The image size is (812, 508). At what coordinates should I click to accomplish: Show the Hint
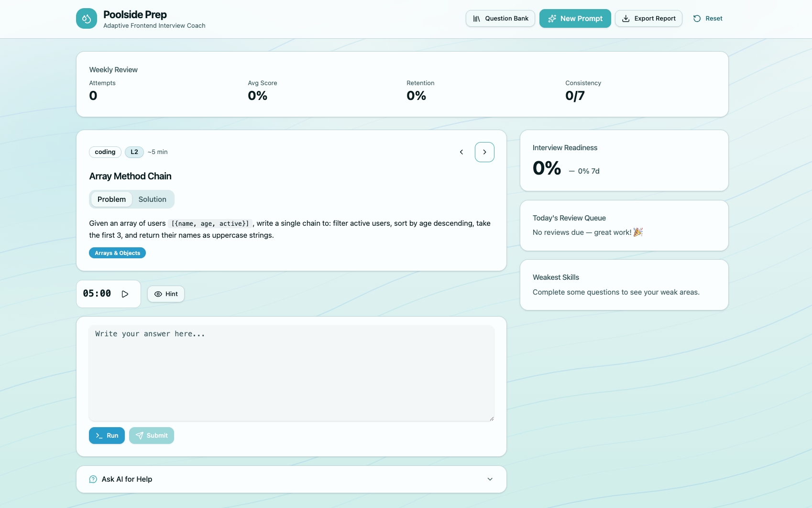[x=166, y=294]
